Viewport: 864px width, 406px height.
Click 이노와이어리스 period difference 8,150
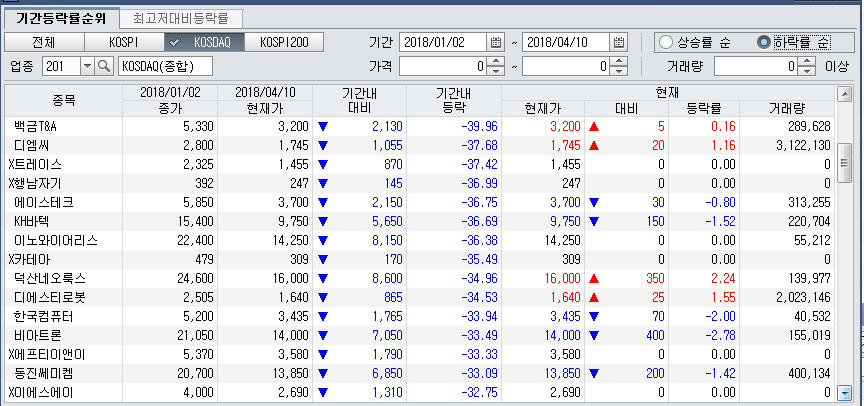pyautogui.click(x=387, y=241)
